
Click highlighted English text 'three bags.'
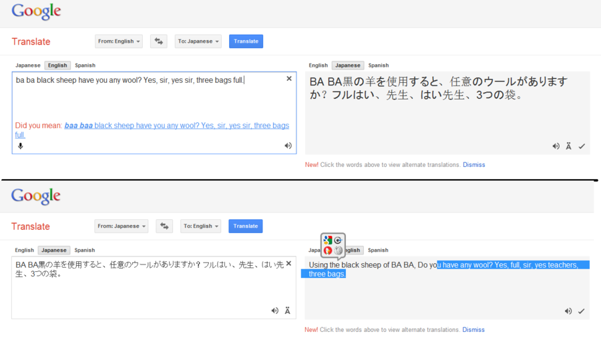[327, 274]
